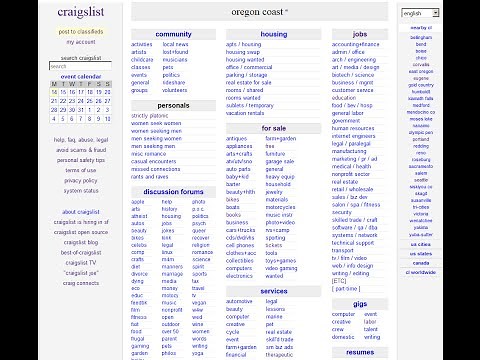480x360 pixels.
Task: Open the discussion forums header
Action: 173,192
